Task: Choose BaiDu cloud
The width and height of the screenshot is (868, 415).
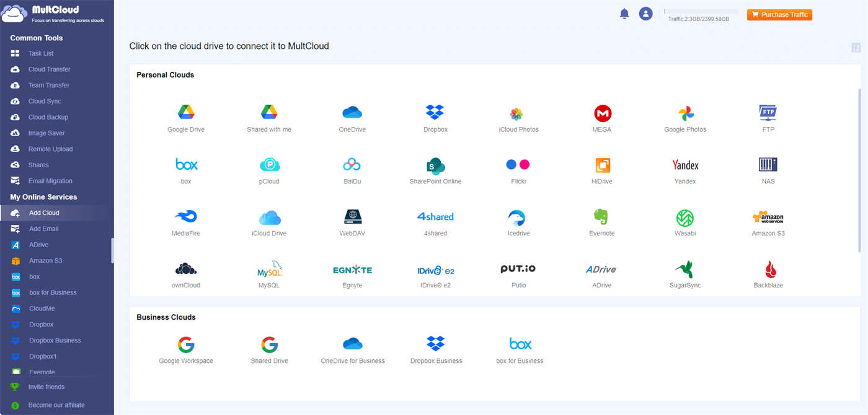Action: click(x=352, y=170)
